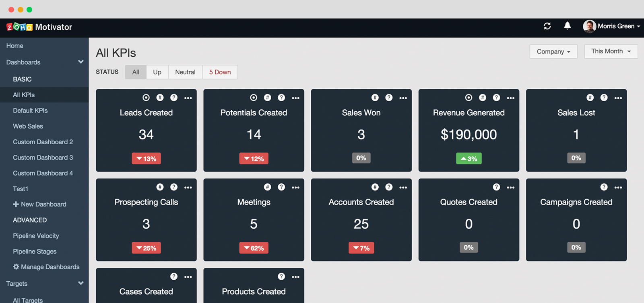This screenshot has width=644, height=303.
Task: Click hash icon on Sales Won card
Action: click(x=375, y=98)
